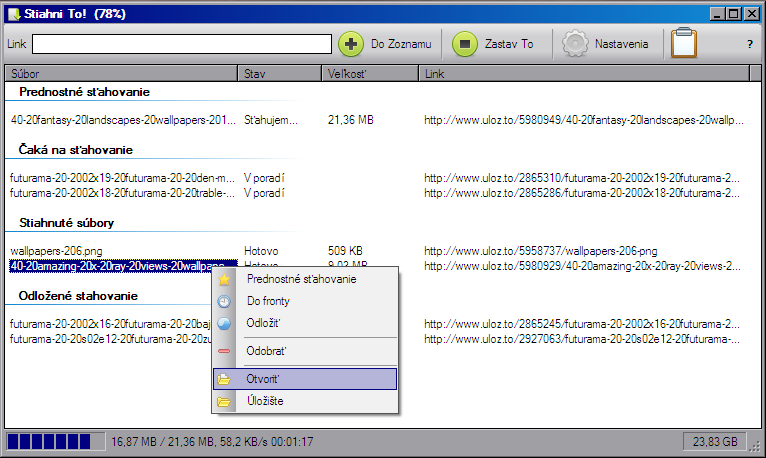Click Hotovo status for wallpapers-206.png
Screen dimensions: 766x458
(x=261, y=251)
